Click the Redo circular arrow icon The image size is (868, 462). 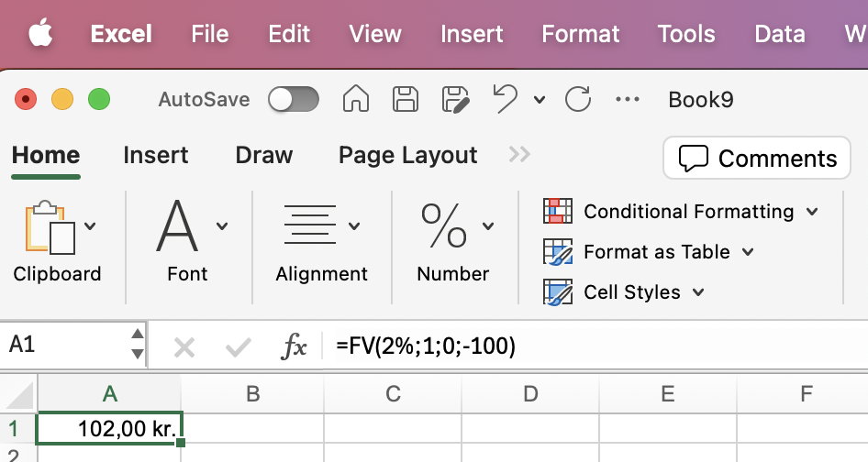tap(578, 100)
